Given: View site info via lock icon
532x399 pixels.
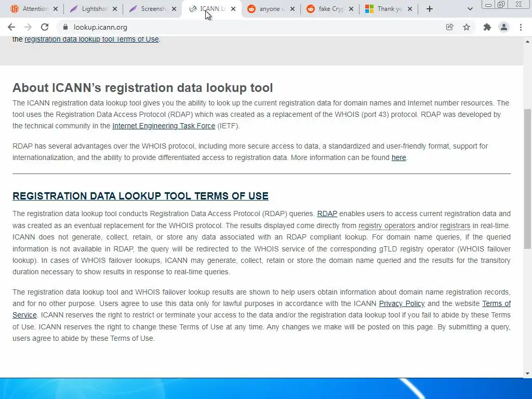Looking at the screenshot, I should coord(65,27).
